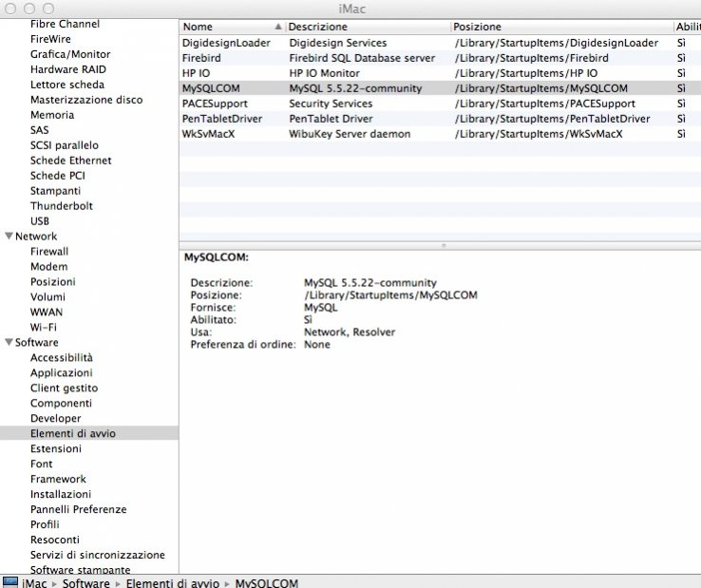Click Elementi di avvio in path bar
The width and height of the screenshot is (701, 588).
173,583
